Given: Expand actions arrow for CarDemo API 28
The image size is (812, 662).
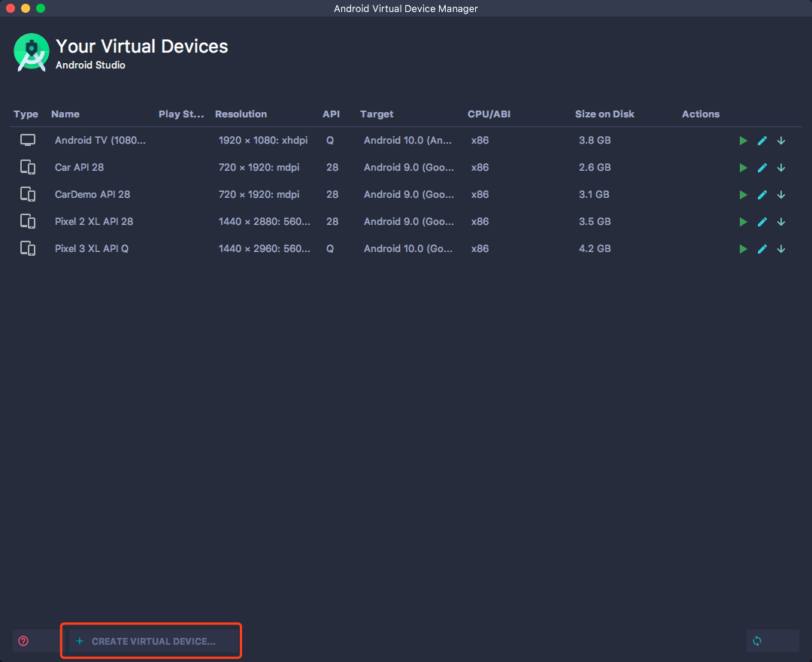Looking at the screenshot, I should 781,195.
